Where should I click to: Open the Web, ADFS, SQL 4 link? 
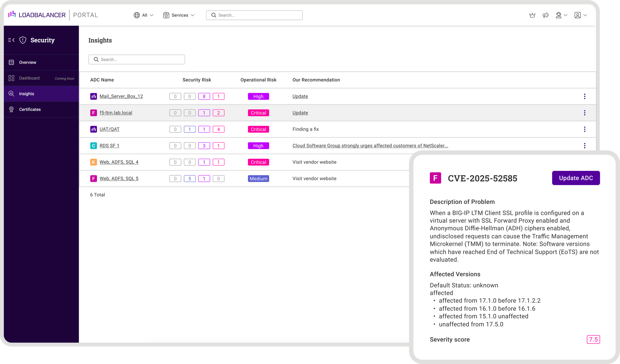tap(119, 162)
